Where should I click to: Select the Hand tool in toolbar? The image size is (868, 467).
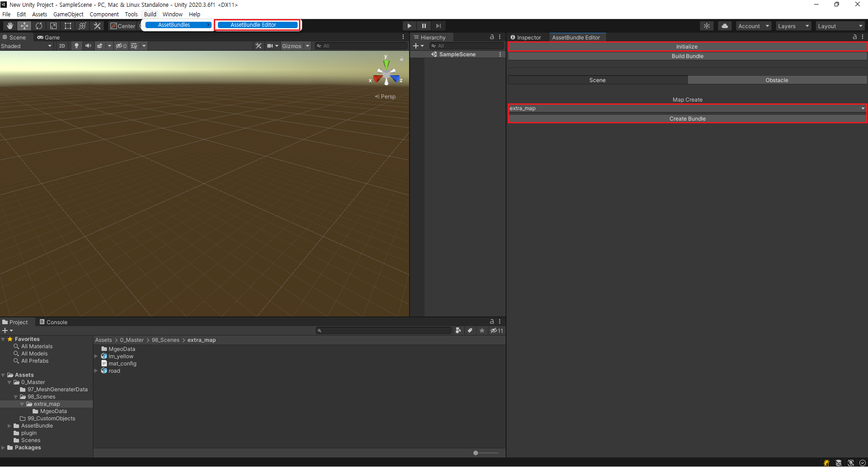(x=10, y=26)
